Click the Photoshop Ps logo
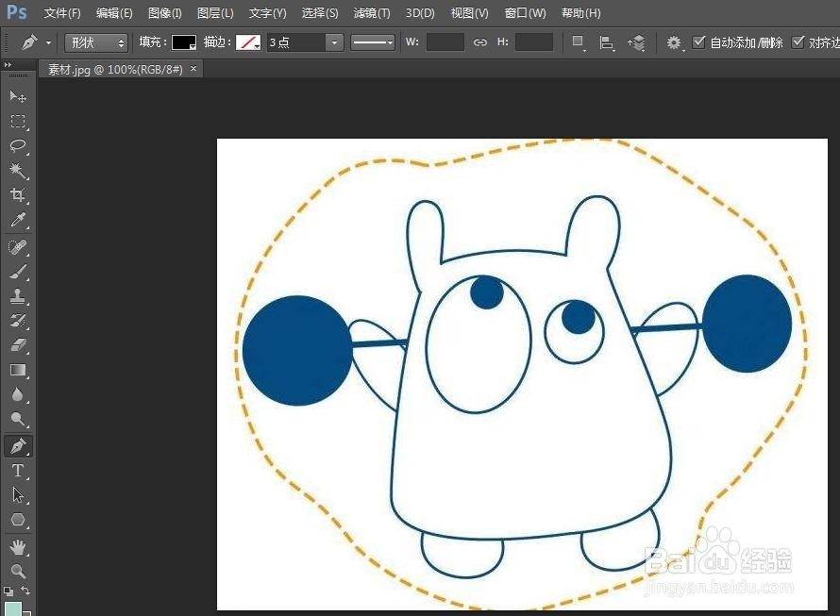 click(x=17, y=11)
